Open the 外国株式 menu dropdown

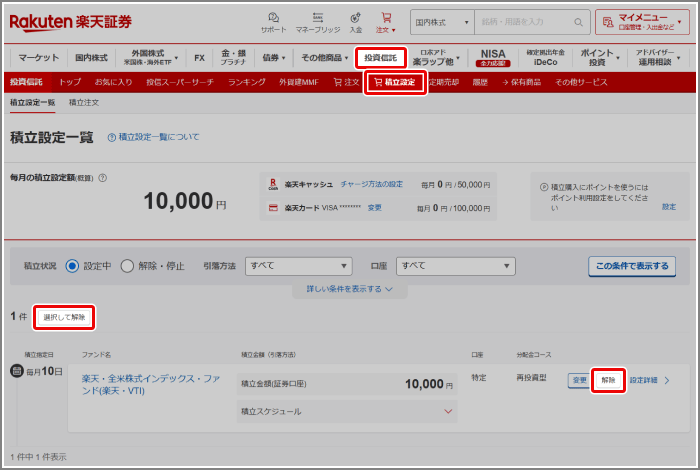(151, 57)
